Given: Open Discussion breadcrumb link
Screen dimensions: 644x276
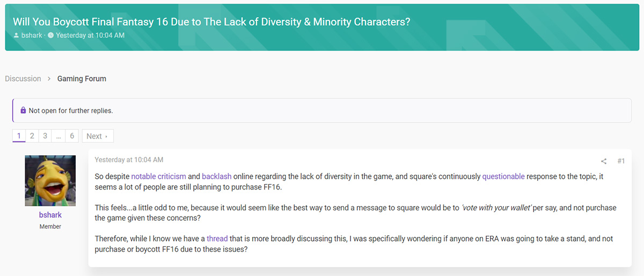Looking at the screenshot, I should click(x=23, y=78).
